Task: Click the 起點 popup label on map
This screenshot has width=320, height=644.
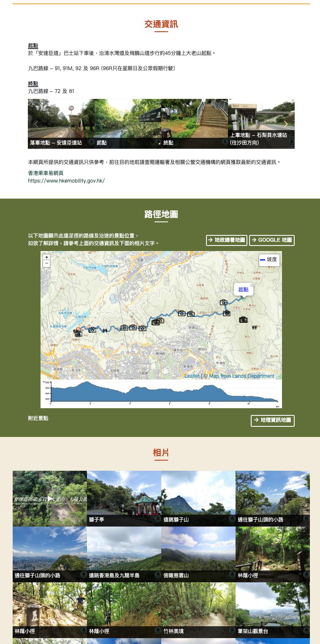Action: [243, 289]
